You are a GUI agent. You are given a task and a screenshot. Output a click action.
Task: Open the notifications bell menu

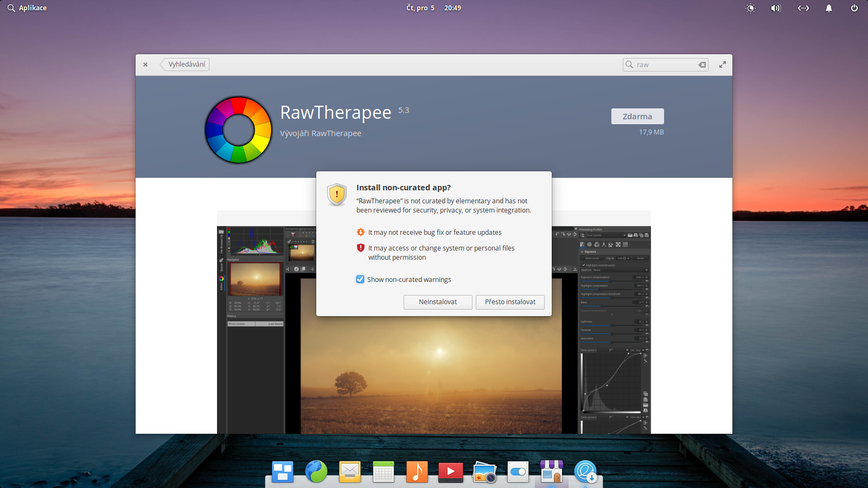point(829,8)
